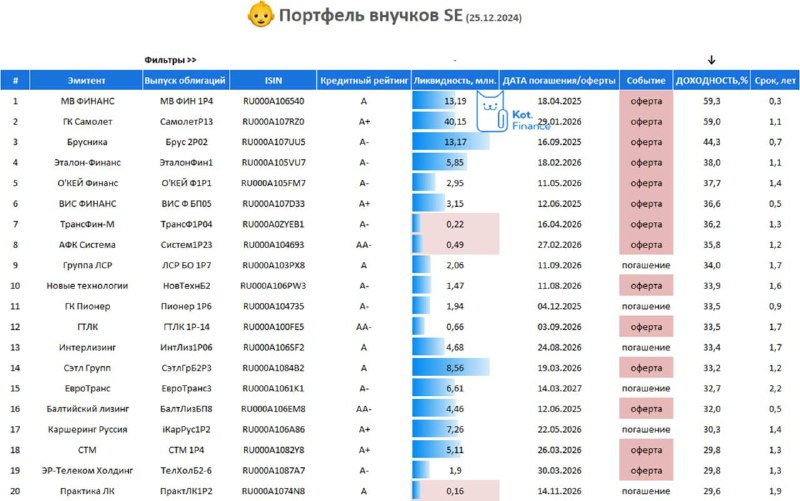The height and width of the screenshot is (501, 800).
Task: Select the Брусника row number 3
Action: point(15,142)
